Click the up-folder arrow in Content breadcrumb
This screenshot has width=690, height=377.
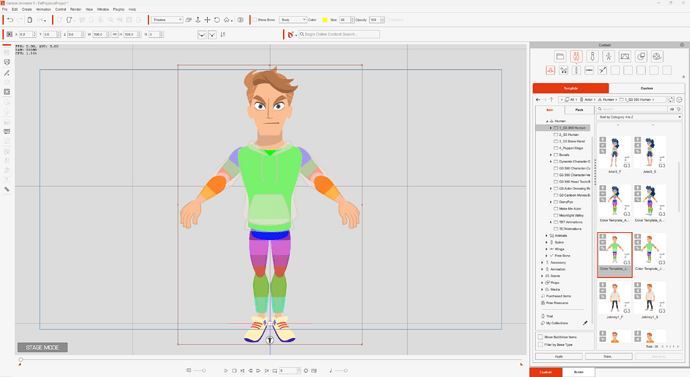[x=551, y=100]
